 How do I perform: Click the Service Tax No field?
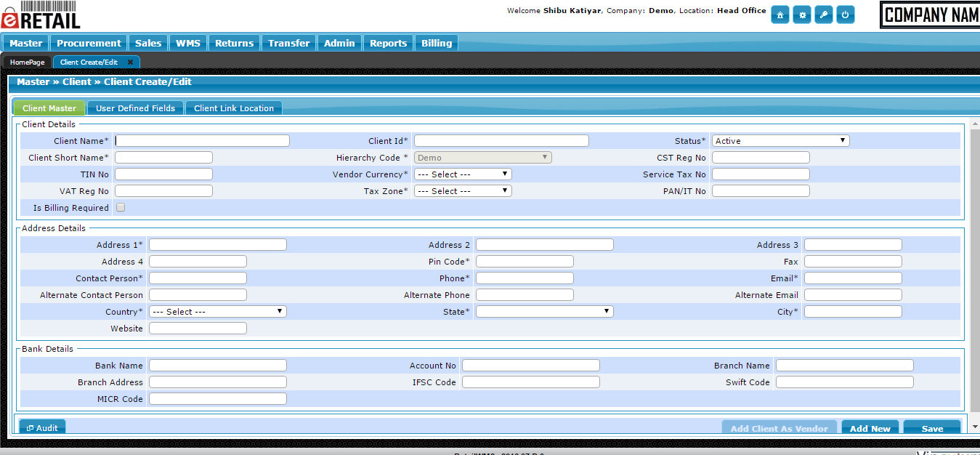click(761, 174)
